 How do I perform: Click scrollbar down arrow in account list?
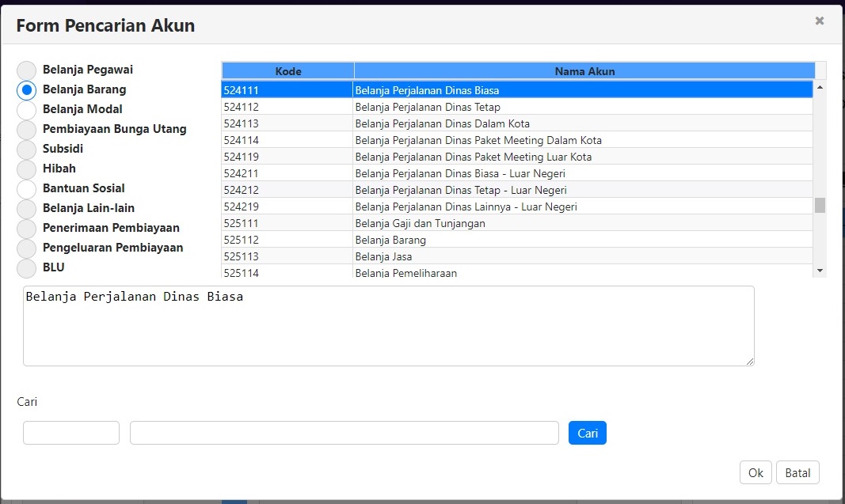click(820, 271)
